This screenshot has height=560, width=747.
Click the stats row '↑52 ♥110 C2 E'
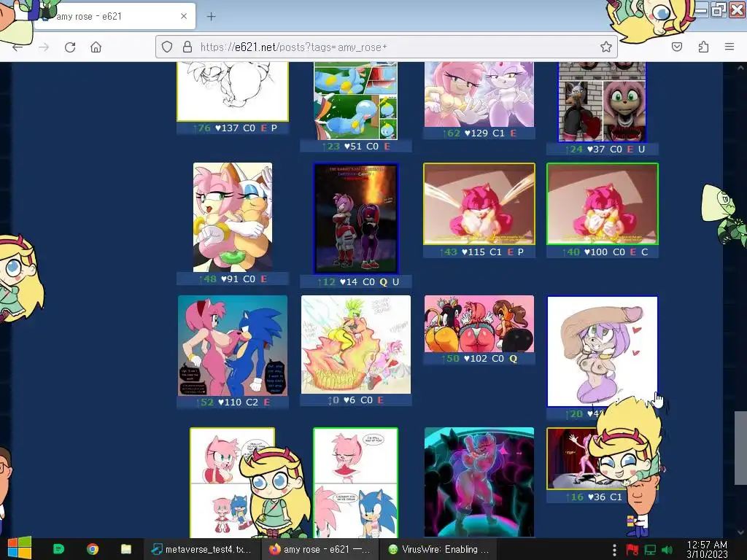point(233,402)
